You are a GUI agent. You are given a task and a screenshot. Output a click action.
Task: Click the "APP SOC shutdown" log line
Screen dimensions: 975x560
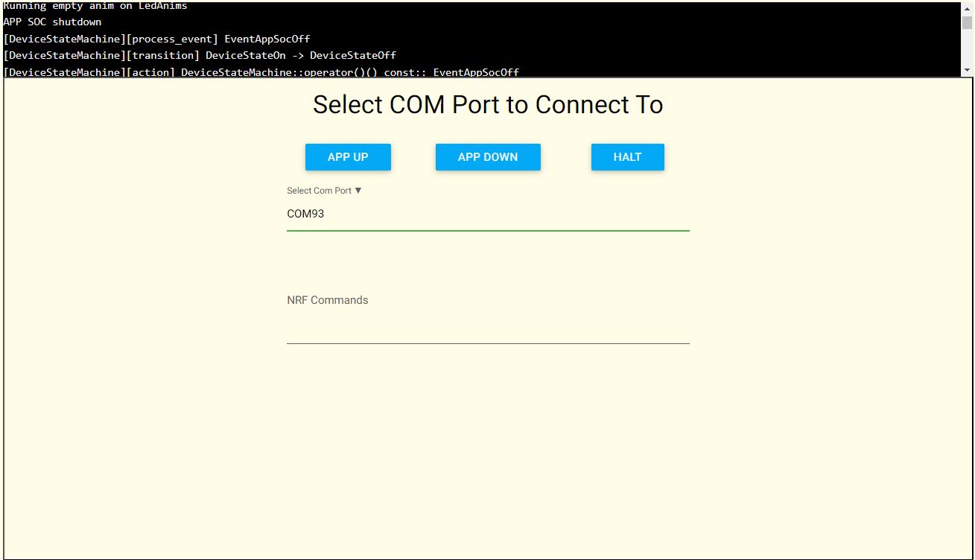click(x=52, y=22)
